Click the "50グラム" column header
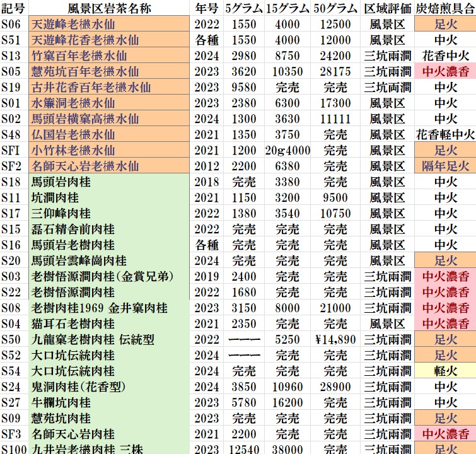 tap(336, 8)
